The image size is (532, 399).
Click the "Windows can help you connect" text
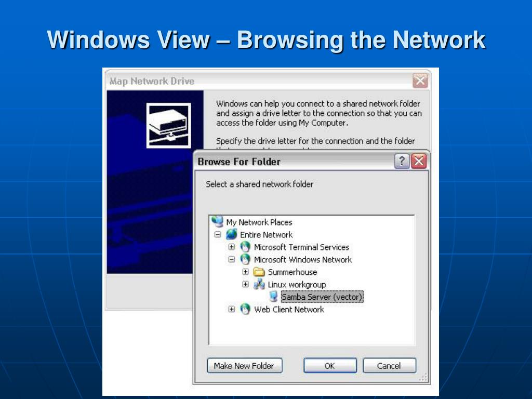coord(319,113)
